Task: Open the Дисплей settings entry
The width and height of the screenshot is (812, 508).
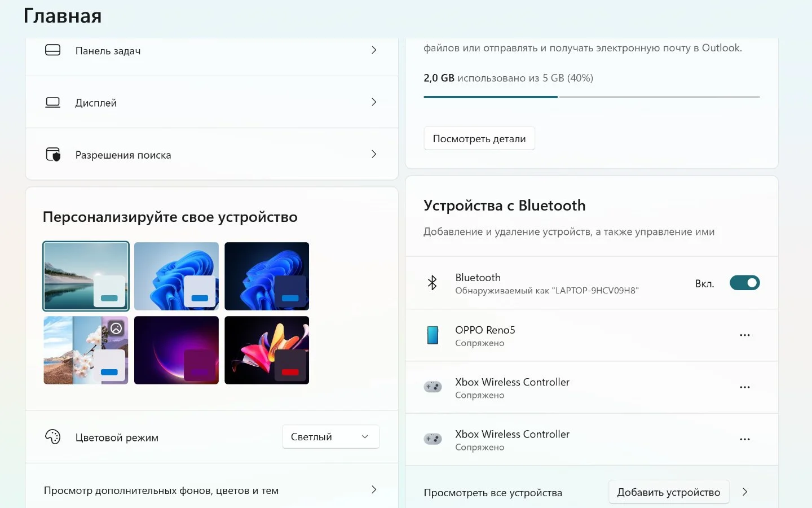Action: pyautogui.click(x=211, y=102)
